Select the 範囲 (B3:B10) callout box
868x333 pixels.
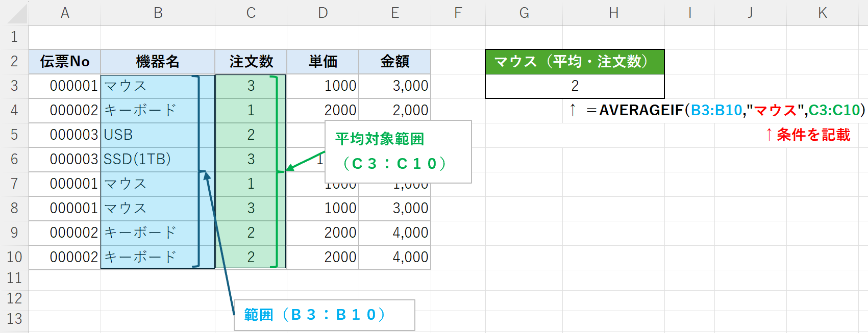point(324,315)
